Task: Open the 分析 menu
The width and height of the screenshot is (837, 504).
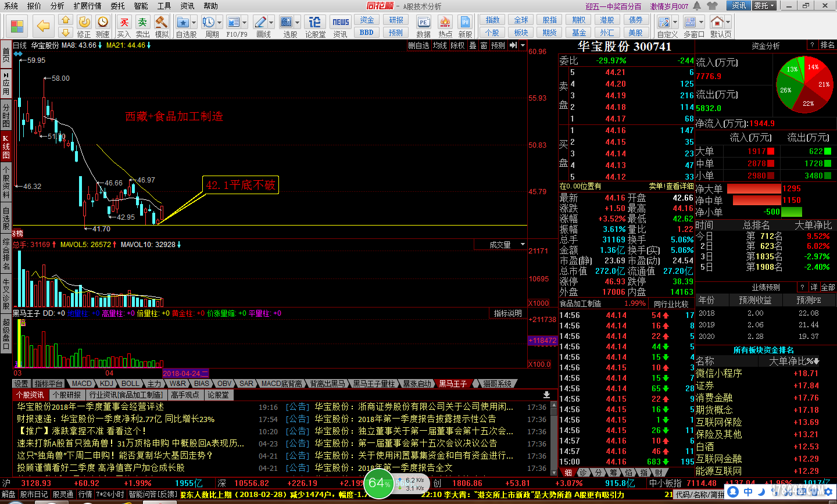Action: pyautogui.click(x=58, y=6)
